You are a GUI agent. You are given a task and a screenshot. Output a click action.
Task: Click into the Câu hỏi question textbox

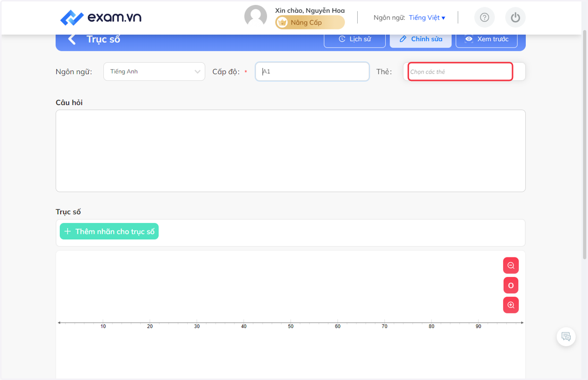[x=291, y=151]
